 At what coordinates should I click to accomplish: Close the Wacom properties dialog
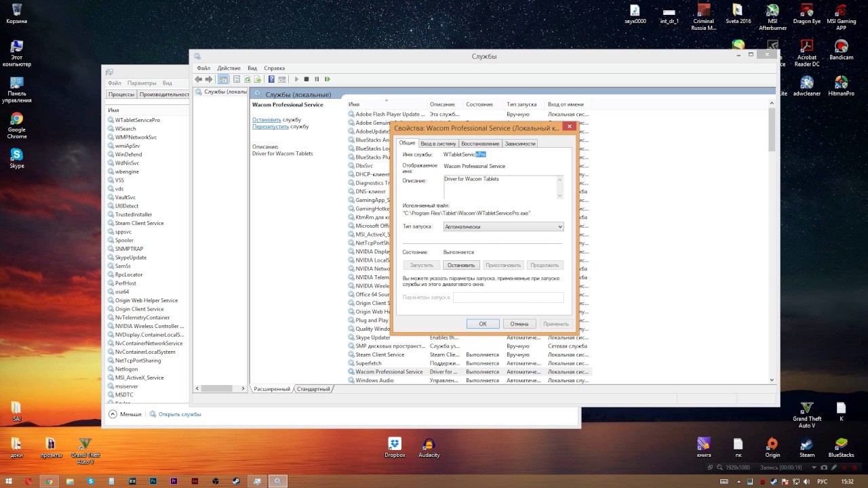(x=570, y=126)
